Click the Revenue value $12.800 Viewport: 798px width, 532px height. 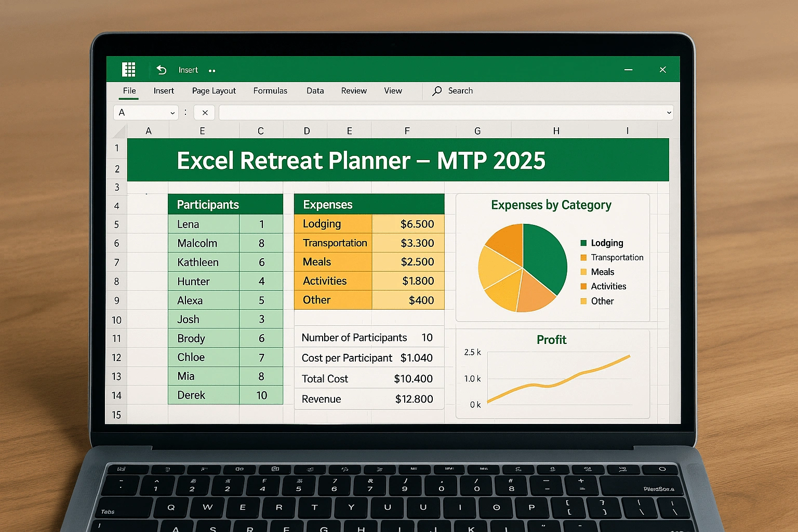tap(414, 399)
